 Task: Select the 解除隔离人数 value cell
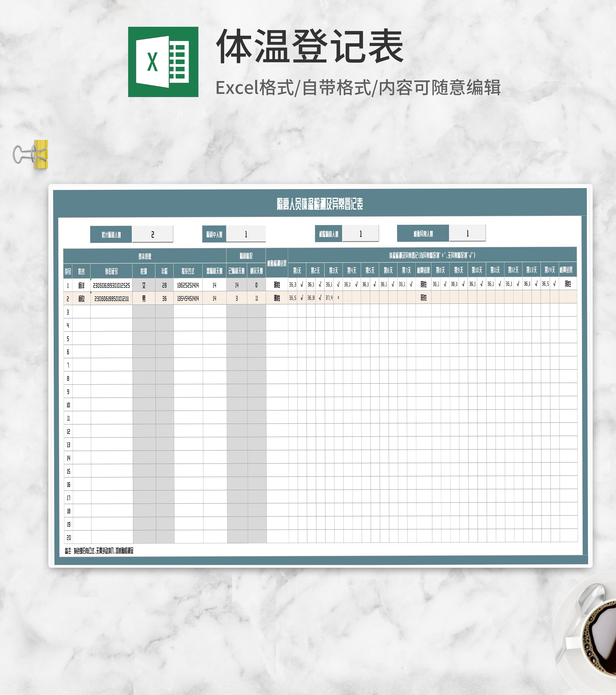click(x=360, y=234)
